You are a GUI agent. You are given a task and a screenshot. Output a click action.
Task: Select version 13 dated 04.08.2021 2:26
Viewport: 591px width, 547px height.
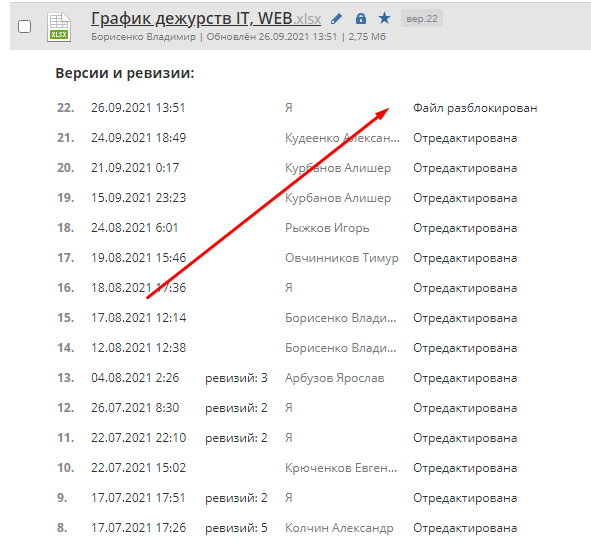tap(135, 378)
